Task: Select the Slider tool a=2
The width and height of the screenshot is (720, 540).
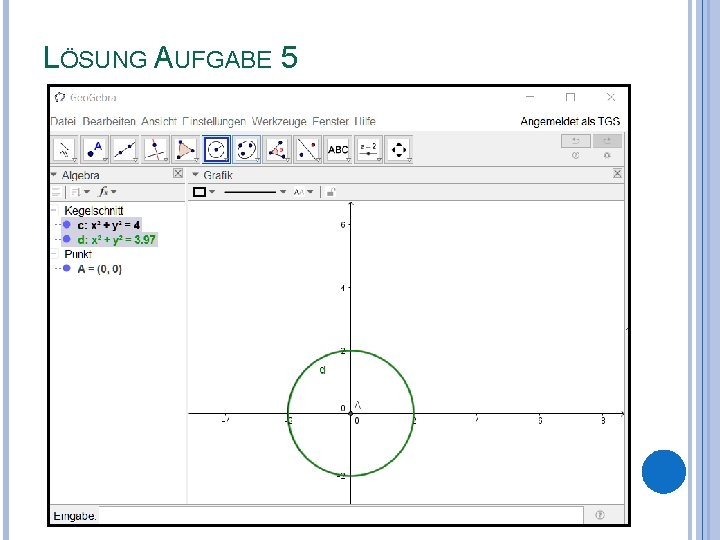Action: [368, 149]
